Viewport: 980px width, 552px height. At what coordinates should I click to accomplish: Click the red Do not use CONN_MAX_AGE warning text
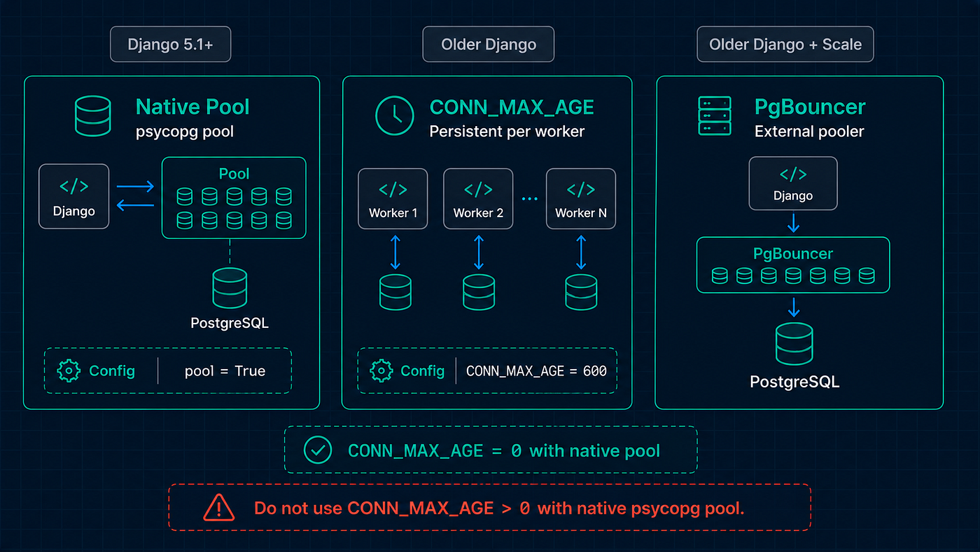[x=498, y=509]
